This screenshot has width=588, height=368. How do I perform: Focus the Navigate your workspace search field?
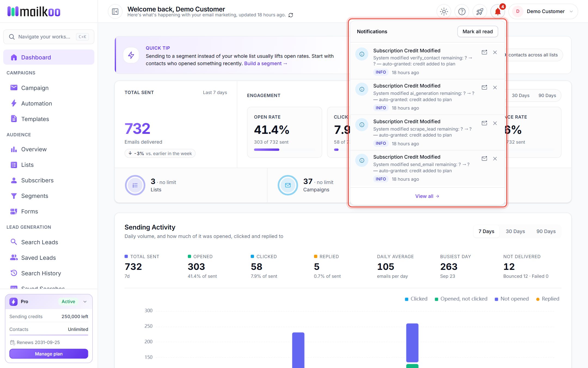coord(49,37)
